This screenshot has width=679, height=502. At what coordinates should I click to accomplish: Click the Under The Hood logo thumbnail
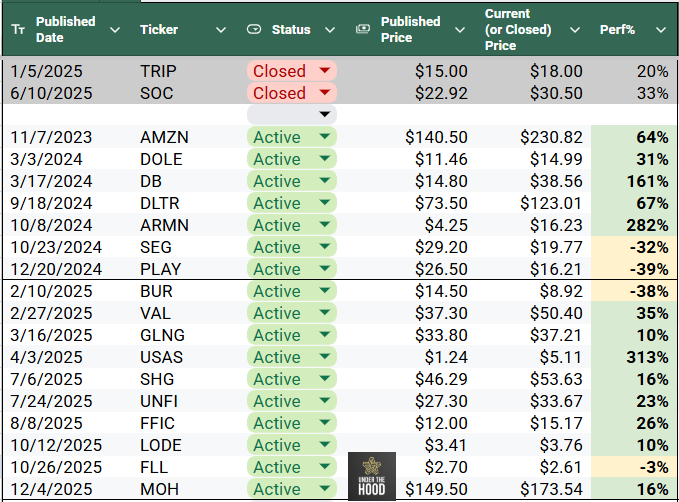click(372, 476)
